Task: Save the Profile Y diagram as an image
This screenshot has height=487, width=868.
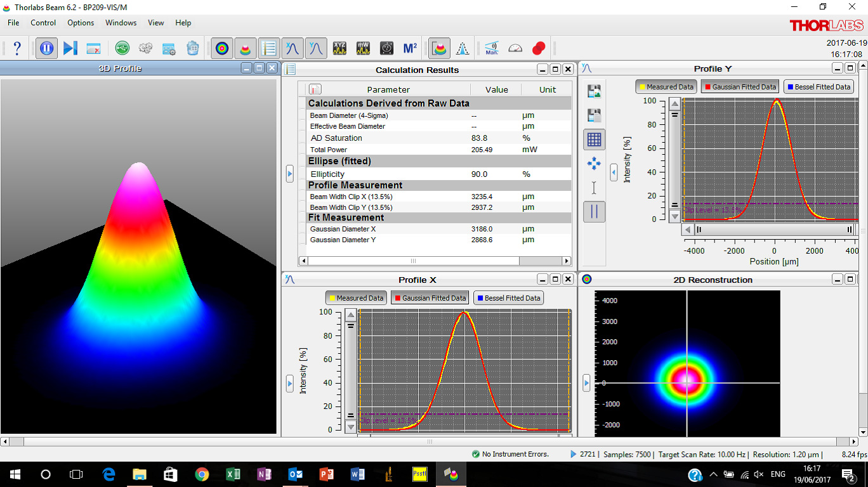Action: [x=594, y=91]
